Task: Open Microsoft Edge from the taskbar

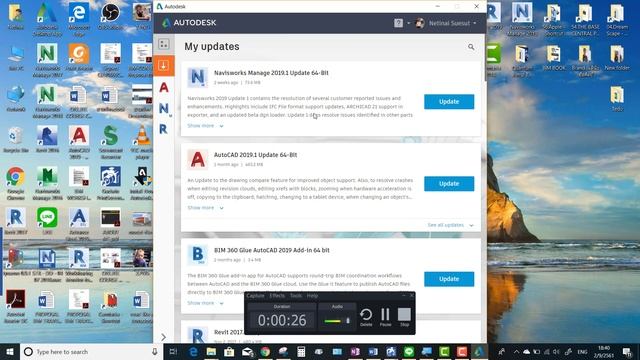Action: (193, 351)
